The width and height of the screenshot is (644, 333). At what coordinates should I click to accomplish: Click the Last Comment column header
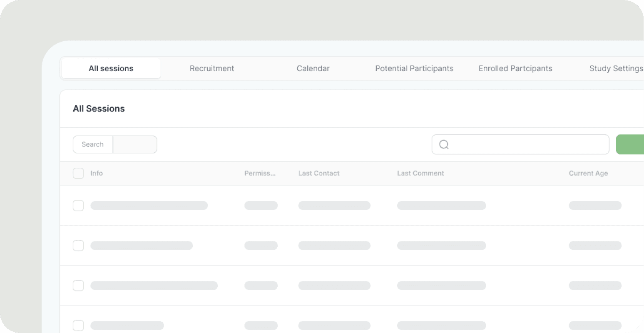click(x=420, y=173)
